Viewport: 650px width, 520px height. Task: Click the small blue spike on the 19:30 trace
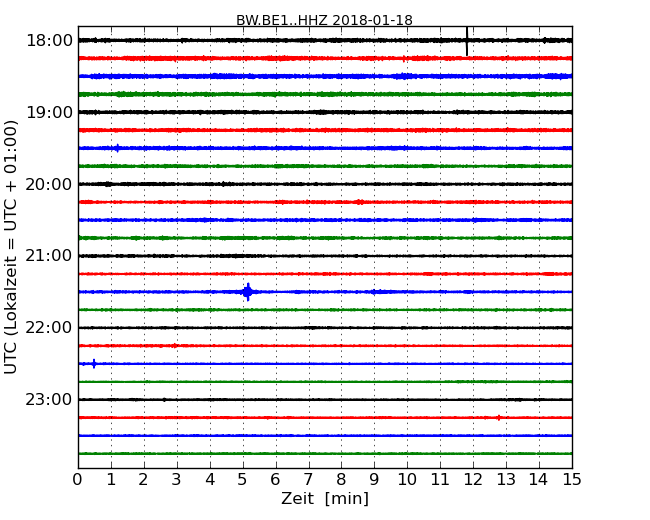click(x=118, y=148)
